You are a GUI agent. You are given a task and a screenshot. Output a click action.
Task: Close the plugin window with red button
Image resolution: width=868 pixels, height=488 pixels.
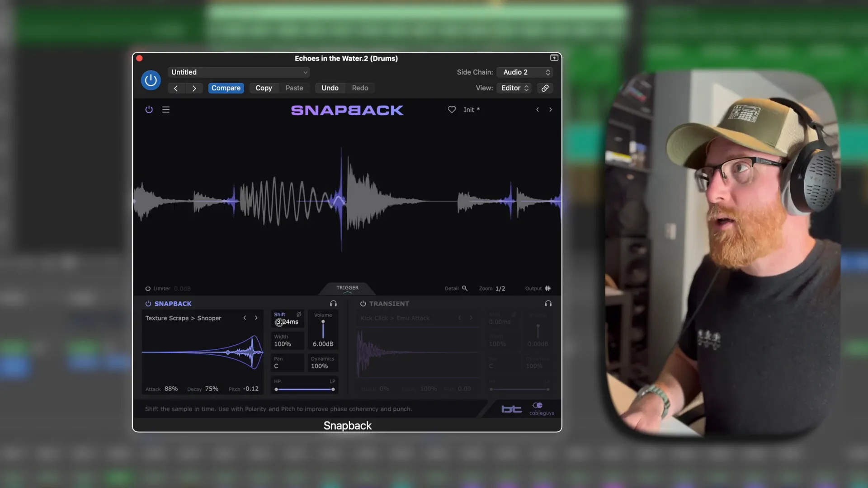click(x=139, y=58)
